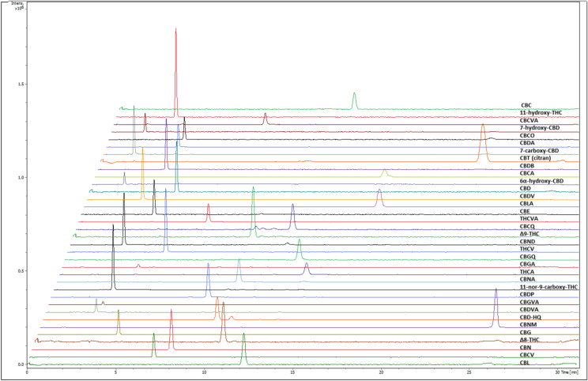Select the CBCO label
This screenshot has width=588, height=381.
(527, 135)
